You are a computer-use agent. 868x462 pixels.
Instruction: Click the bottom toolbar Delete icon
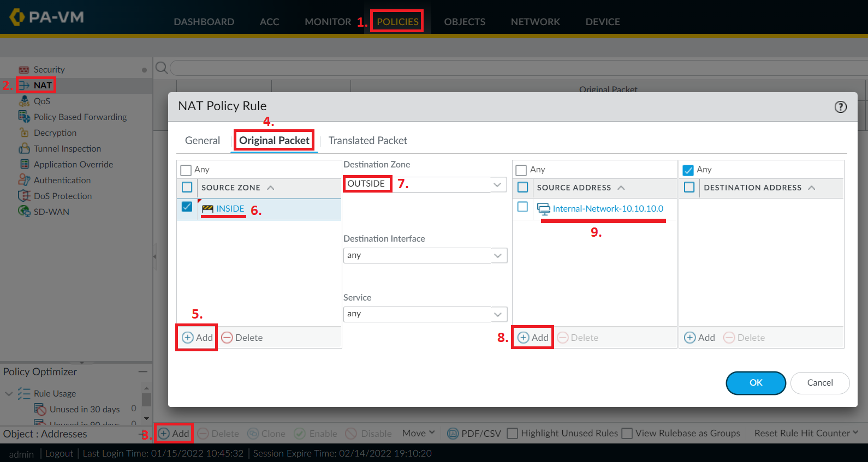point(203,434)
